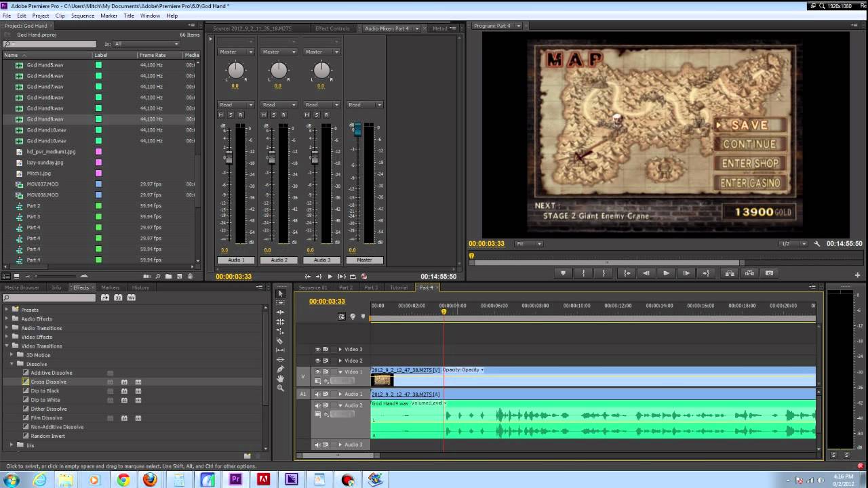The image size is (868, 488).
Task: Activate the Zoom tool magnifier
Action: pos(280,388)
